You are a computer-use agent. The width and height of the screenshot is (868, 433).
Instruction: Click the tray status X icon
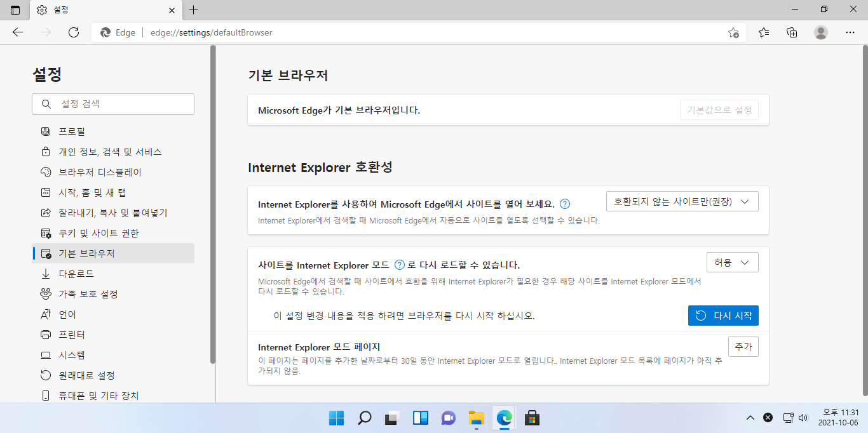tap(768, 418)
